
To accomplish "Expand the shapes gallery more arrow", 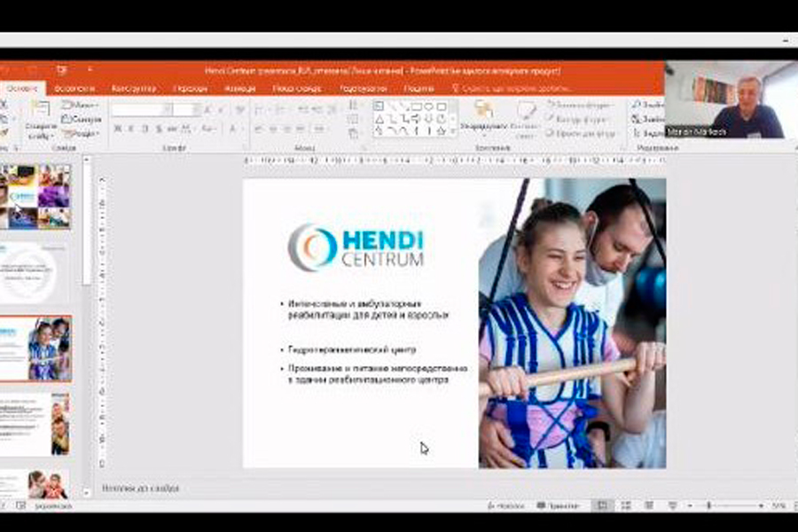I will pos(453,132).
